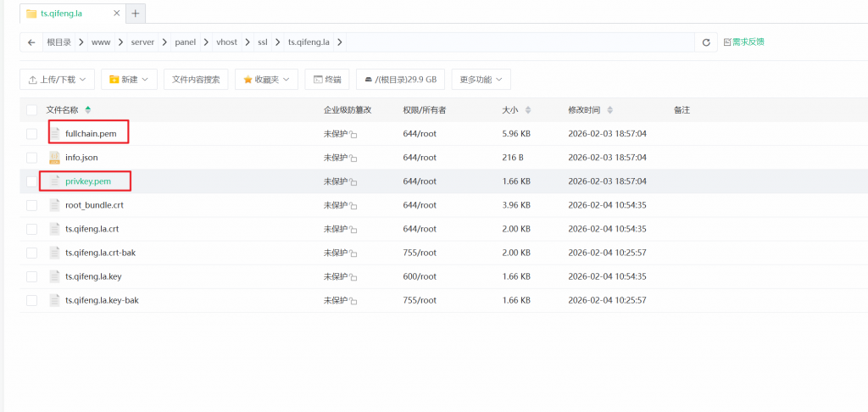The image size is (868, 412).
Task: Check the box for root_bundle.crt
Action: click(31, 205)
